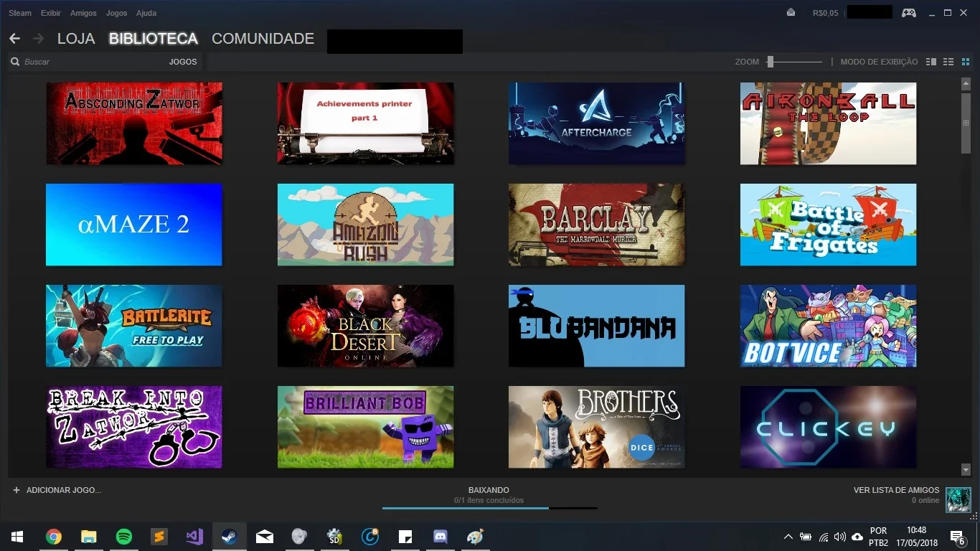The image size is (980, 551).
Task: Adjust the ZOOM slider handle
Action: click(x=770, y=62)
